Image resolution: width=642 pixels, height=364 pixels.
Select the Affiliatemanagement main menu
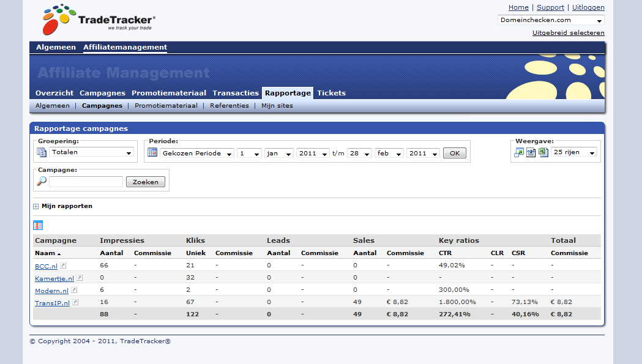125,47
